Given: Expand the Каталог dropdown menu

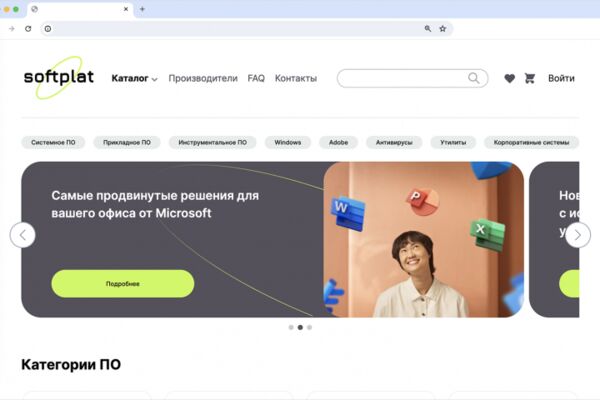Looking at the screenshot, I should 134,78.
